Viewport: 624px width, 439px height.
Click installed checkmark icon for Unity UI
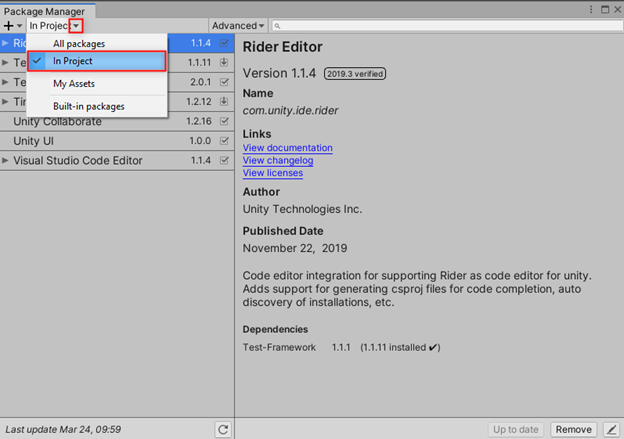224,141
